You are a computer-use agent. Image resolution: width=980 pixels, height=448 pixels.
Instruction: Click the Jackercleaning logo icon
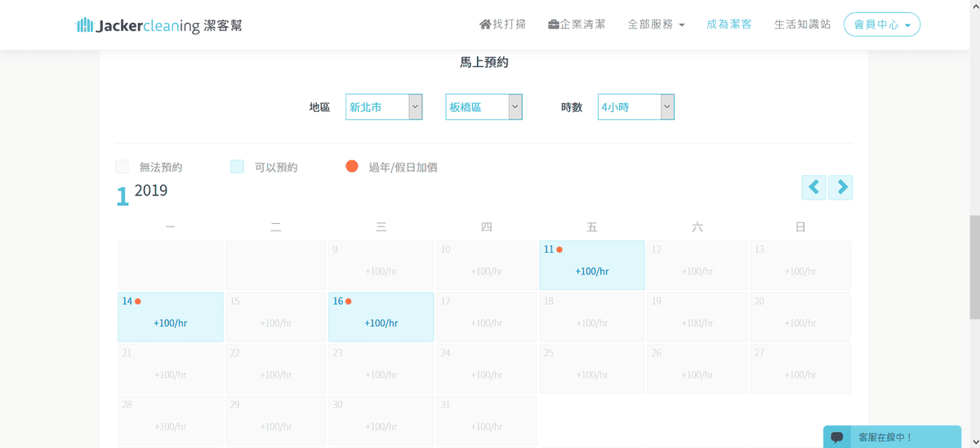(84, 25)
